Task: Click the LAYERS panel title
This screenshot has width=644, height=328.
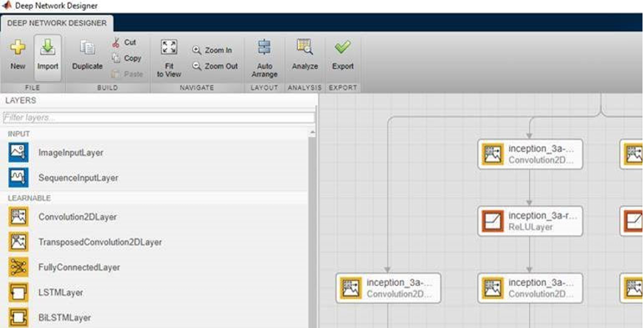Action: click(x=21, y=100)
